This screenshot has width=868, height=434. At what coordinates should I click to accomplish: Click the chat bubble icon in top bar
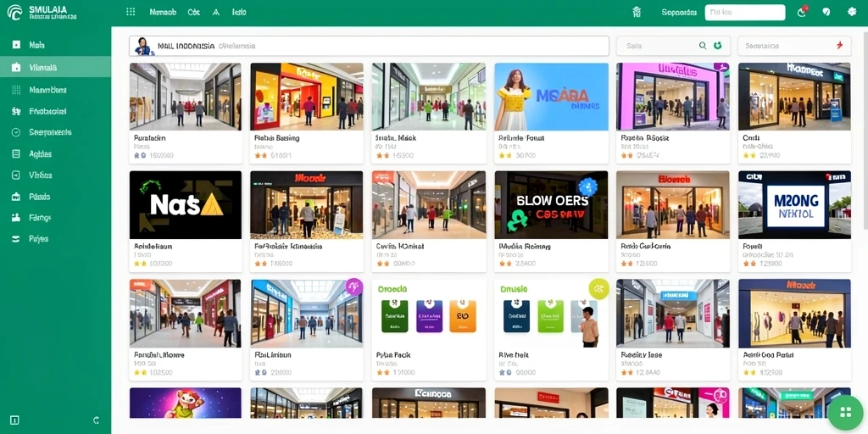826,12
